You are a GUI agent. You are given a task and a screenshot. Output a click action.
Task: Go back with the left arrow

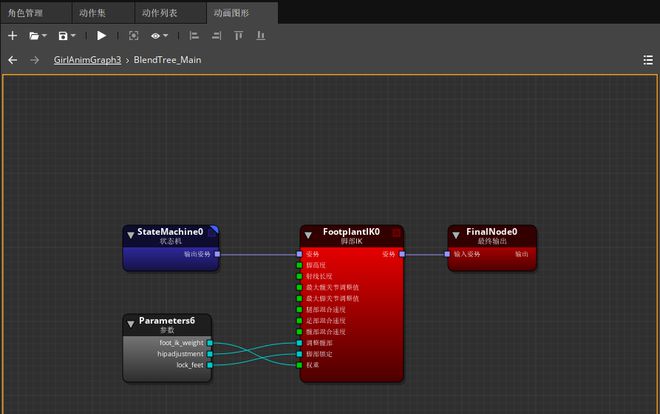13,60
